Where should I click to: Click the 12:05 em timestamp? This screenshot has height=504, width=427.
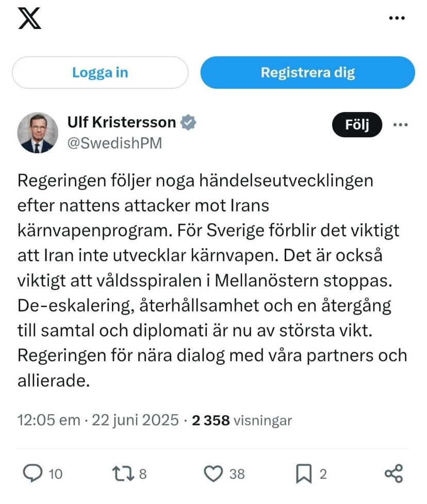(x=49, y=420)
